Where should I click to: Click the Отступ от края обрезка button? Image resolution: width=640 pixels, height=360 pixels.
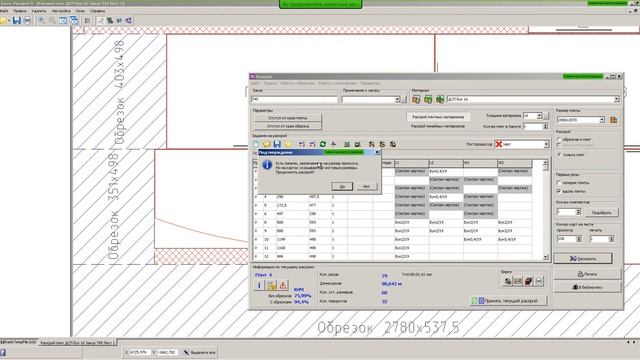coord(288,126)
